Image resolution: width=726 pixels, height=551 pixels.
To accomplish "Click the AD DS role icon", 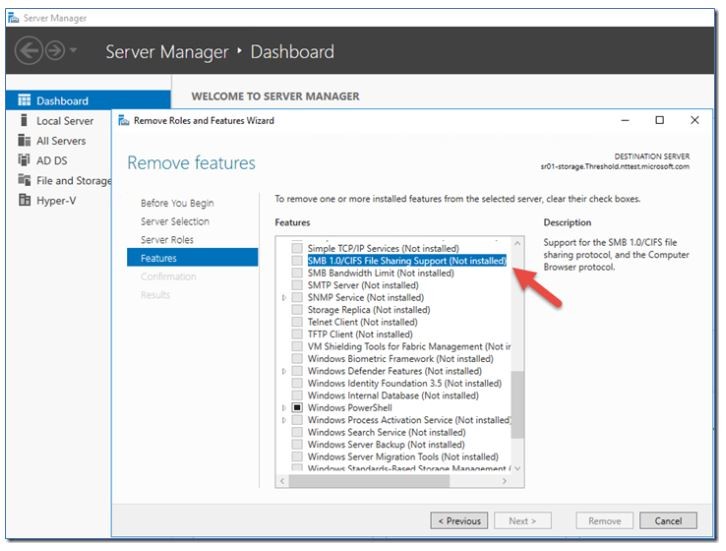I will pos(23,160).
